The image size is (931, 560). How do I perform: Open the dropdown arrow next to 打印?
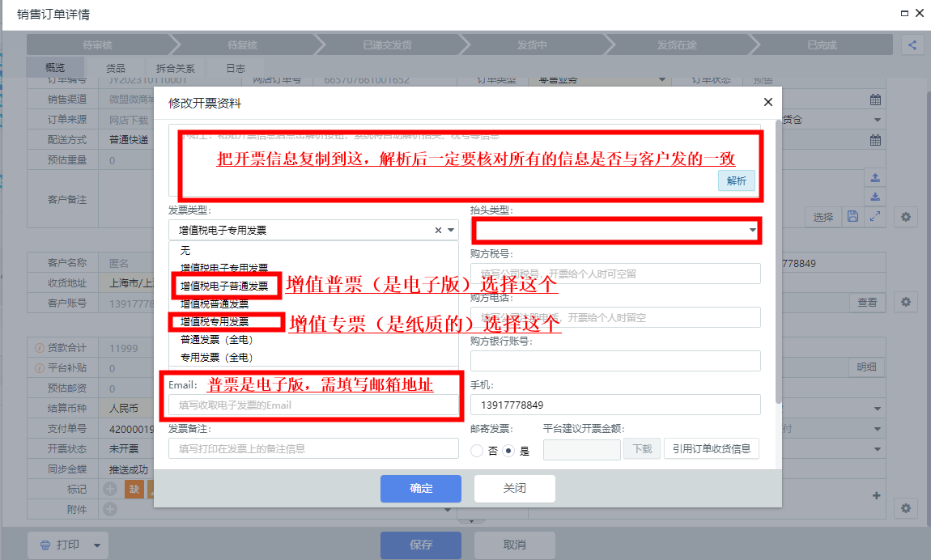click(x=97, y=545)
